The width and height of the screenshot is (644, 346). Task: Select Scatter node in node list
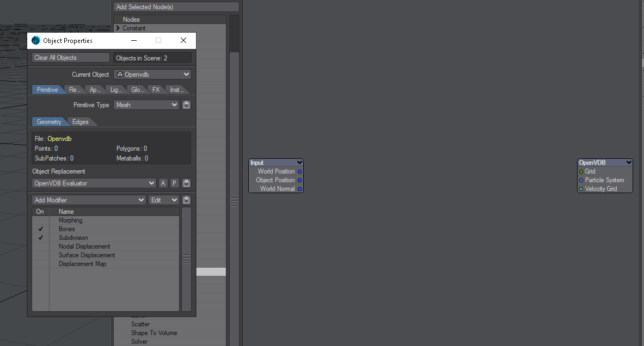pyautogui.click(x=140, y=324)
